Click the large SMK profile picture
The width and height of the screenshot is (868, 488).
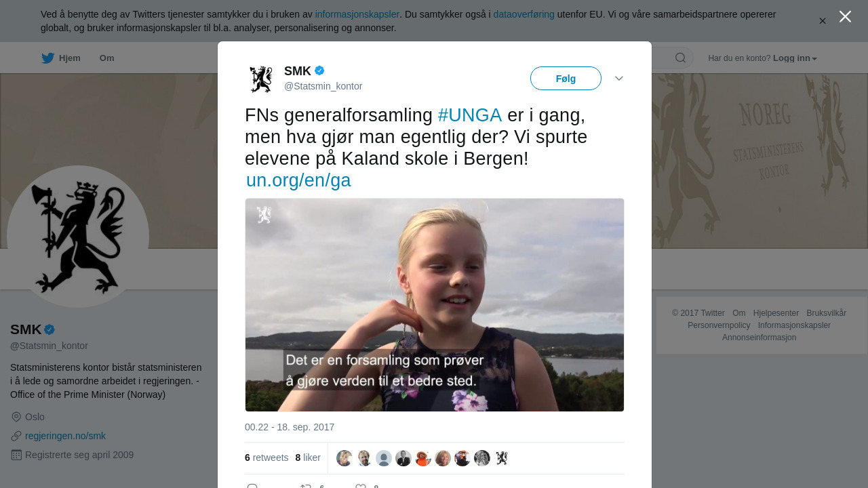tap(78, 237)
